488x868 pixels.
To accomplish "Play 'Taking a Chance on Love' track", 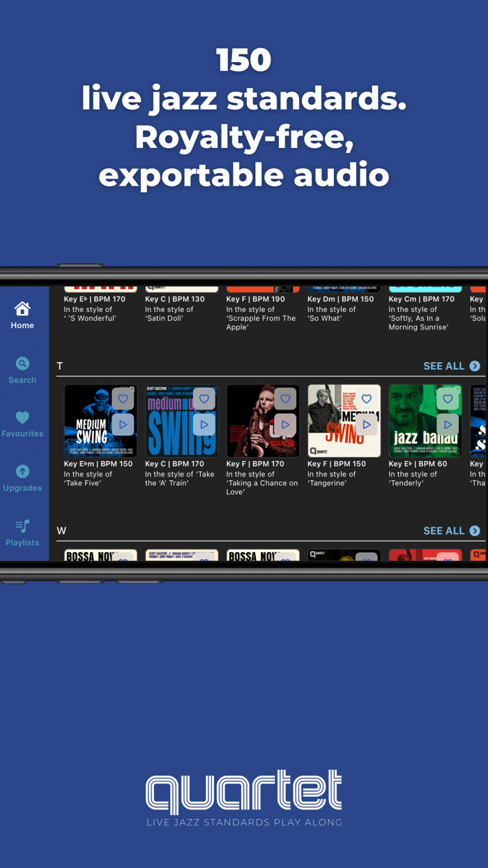I will click(x=285, y=424).
